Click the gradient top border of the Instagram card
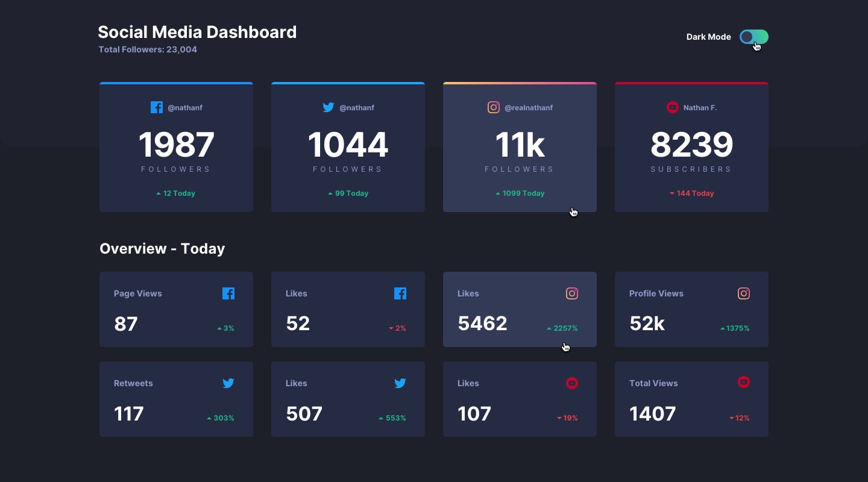This screenshot has height=482, width=868. 520,83
